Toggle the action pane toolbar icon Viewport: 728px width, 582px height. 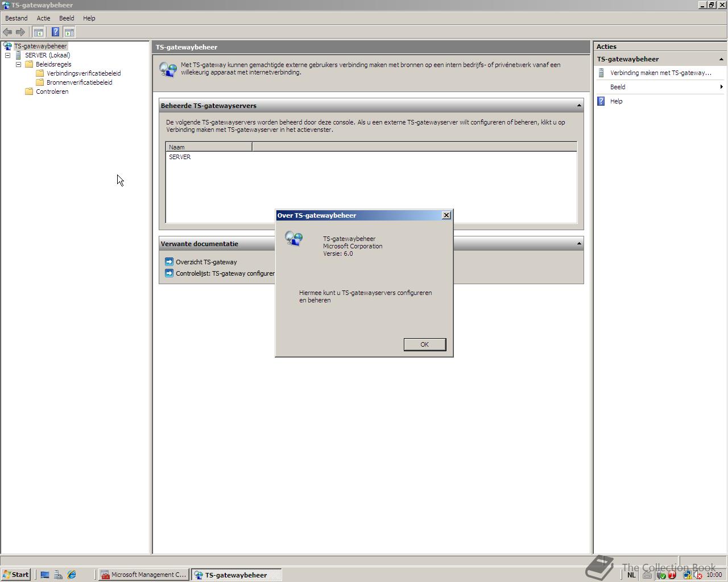click(x=69, y=32)
